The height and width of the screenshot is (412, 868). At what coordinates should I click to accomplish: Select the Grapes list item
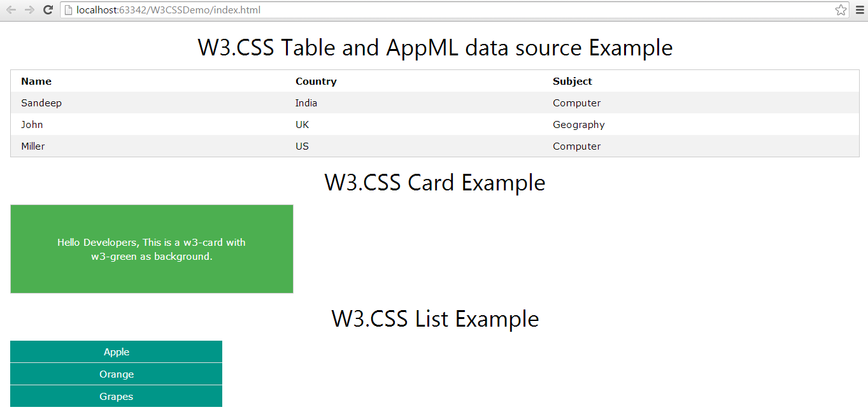117,396
